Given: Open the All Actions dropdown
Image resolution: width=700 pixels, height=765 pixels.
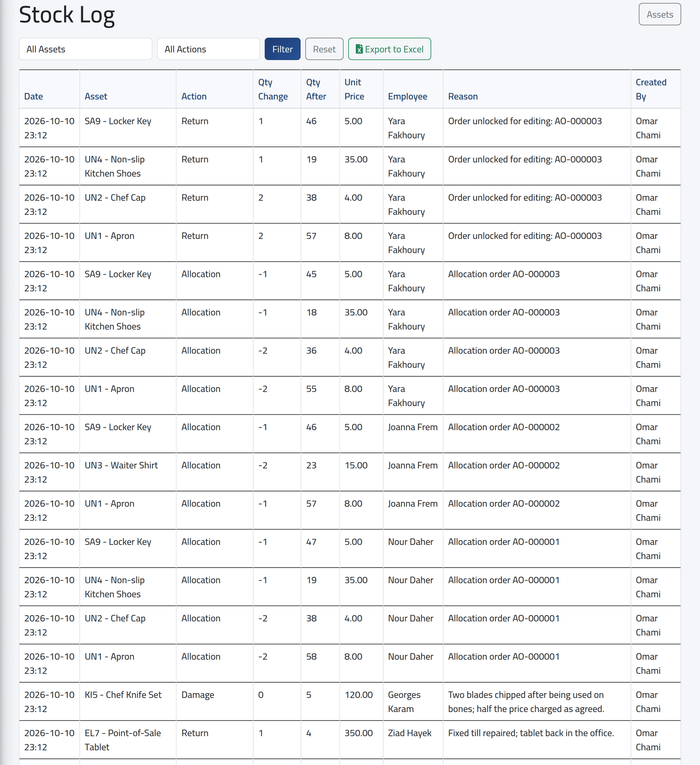Looking at the screenshot, I should pos(208,49).
